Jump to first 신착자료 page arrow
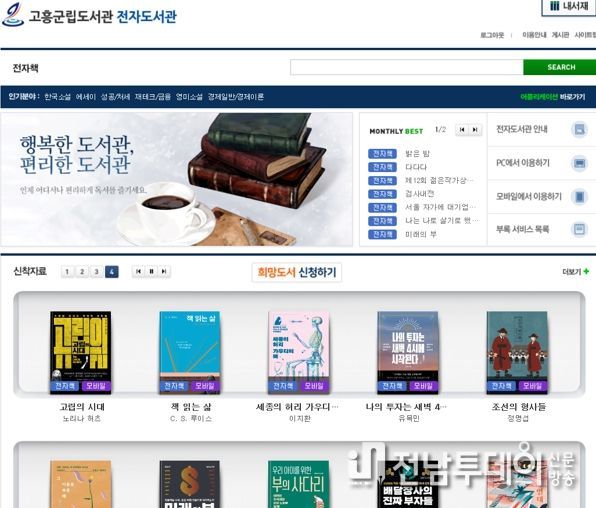Screen dimensions: 596x508 [x=138, y=271]
